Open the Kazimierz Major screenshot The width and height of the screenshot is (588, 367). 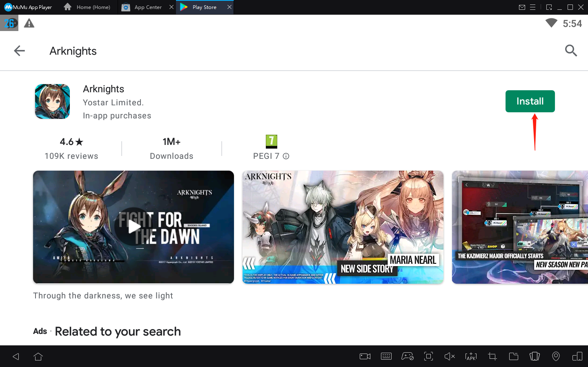pos(520,227)
